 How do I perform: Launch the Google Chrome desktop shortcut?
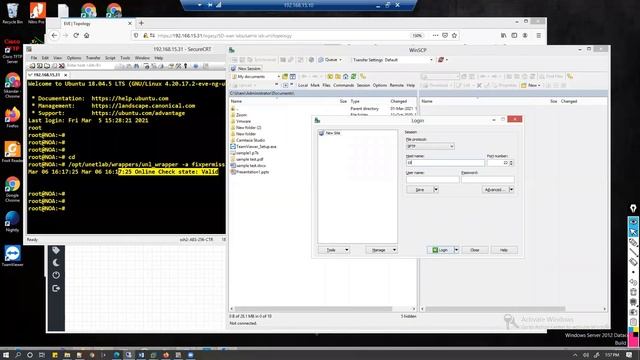click(12, 189)
